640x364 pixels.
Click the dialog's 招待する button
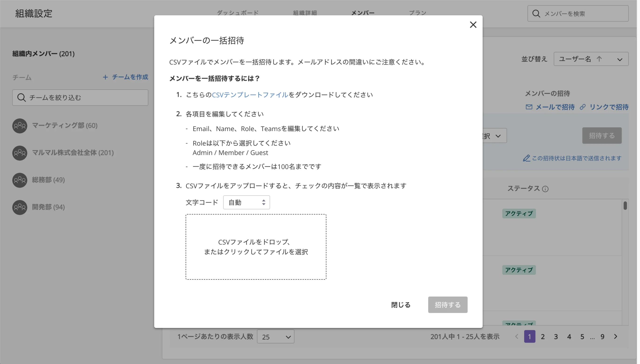(448, 305)
